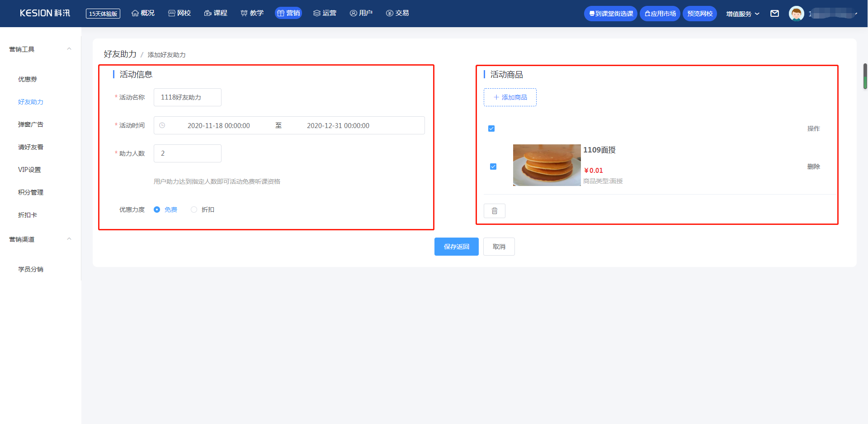Open 优惠券 in the sidebar
Image resolution: width=868 pixels, height=424 pixels.
click(28, 79)
